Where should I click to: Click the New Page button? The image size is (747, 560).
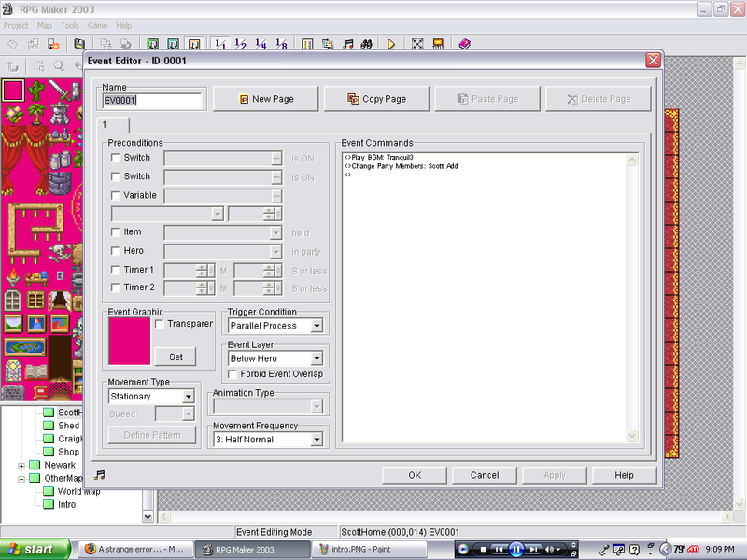pyautogui.click(x=266, y=99)
